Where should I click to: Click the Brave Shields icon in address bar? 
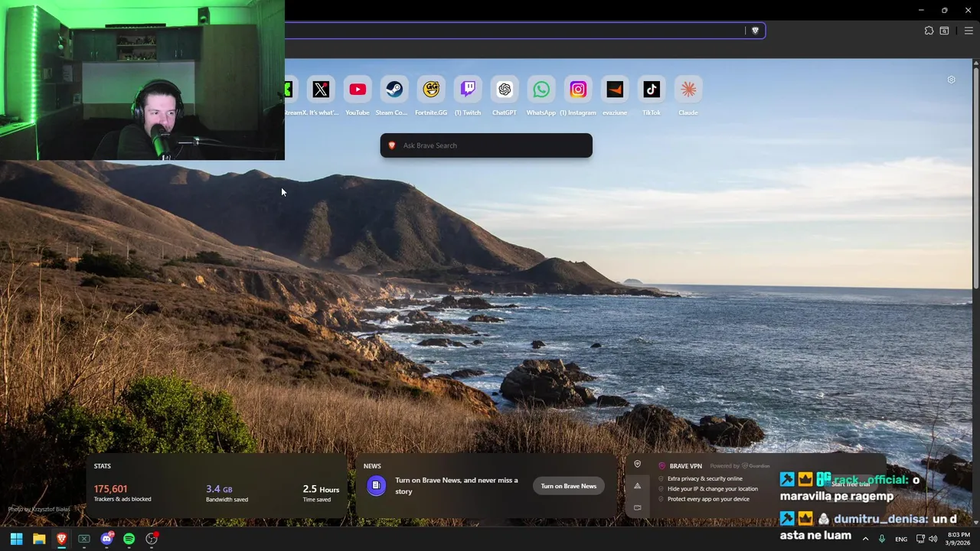tap(755, 31)
